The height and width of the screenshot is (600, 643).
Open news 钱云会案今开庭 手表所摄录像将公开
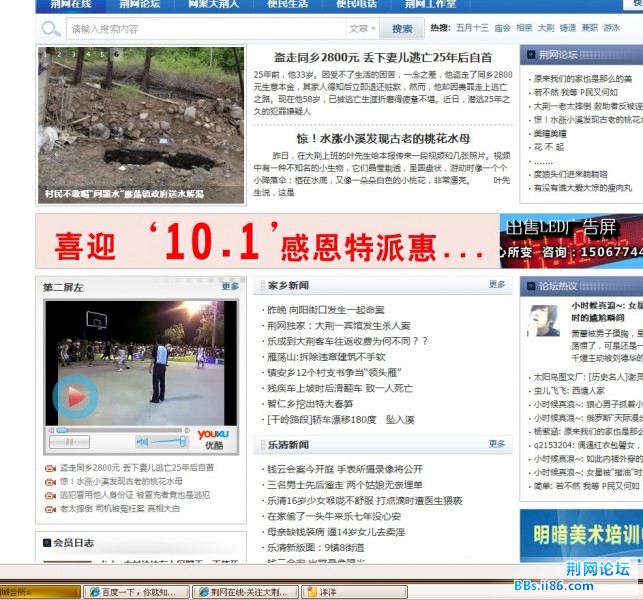click(x=344, y=469)
